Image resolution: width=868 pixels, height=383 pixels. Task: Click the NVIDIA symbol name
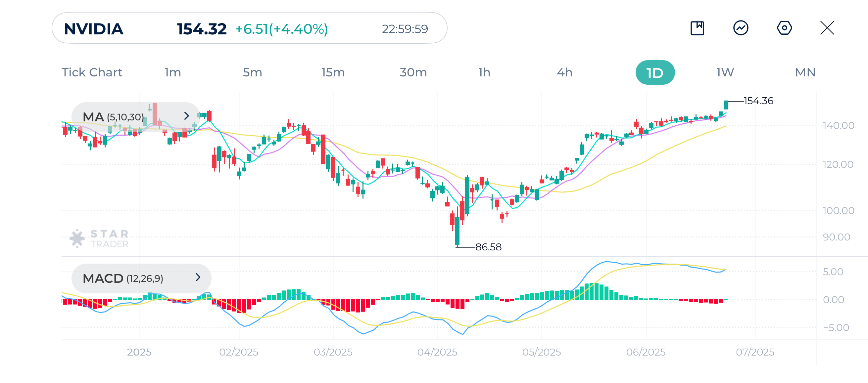pyautogui.click(x=94, y=29)
